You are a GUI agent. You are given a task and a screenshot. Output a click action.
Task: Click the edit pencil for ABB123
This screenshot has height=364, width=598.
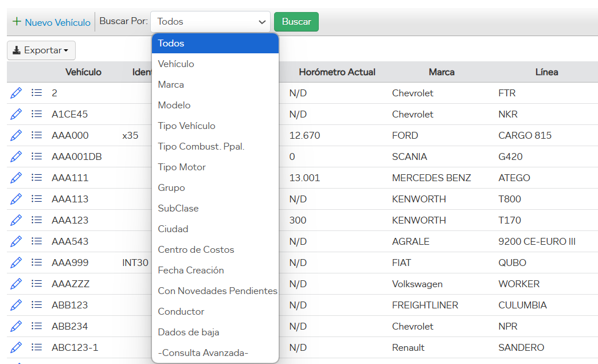coord(15,305)
